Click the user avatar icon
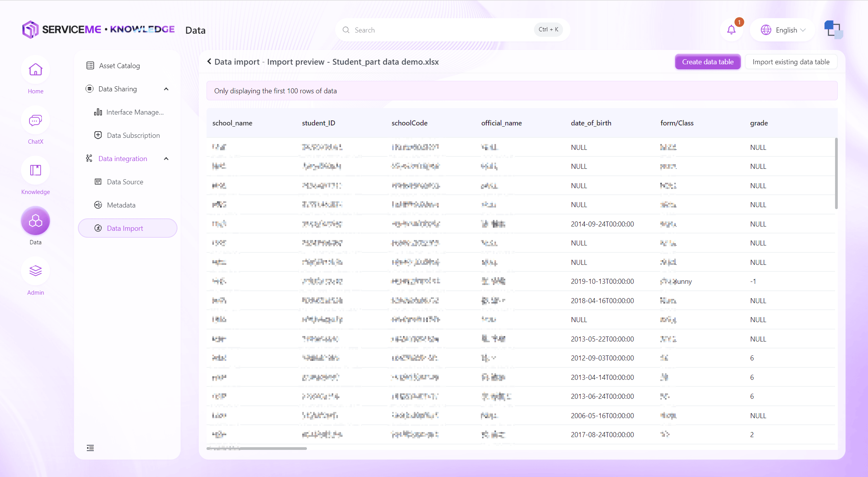This screenshot has height=477, width=868. (833, 30)
